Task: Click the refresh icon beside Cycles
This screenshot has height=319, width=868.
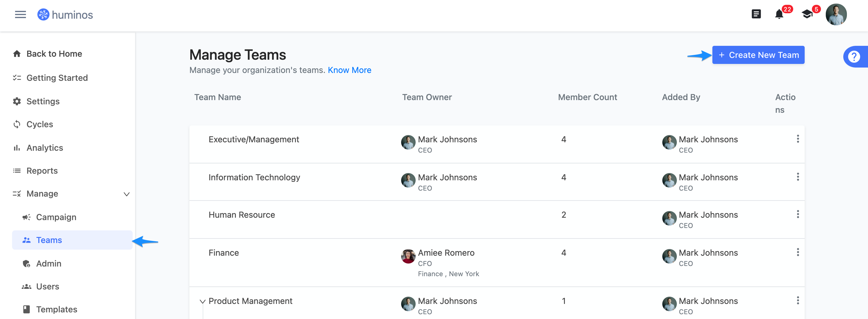Action: click(17, 124)
